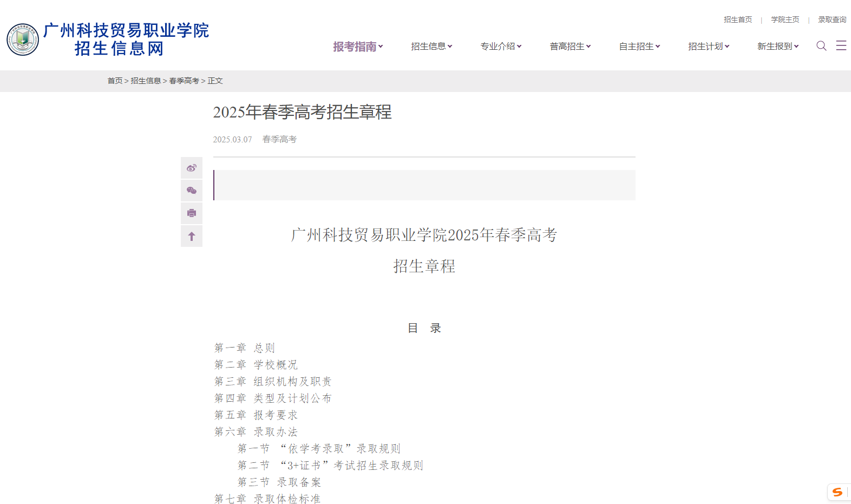Click 第三节 录取备案 line
851x504 pixels.
point(279,482)
